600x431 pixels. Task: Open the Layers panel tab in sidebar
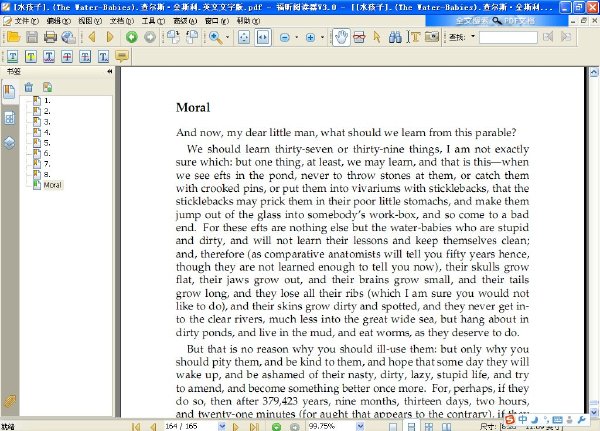[10, 143]
